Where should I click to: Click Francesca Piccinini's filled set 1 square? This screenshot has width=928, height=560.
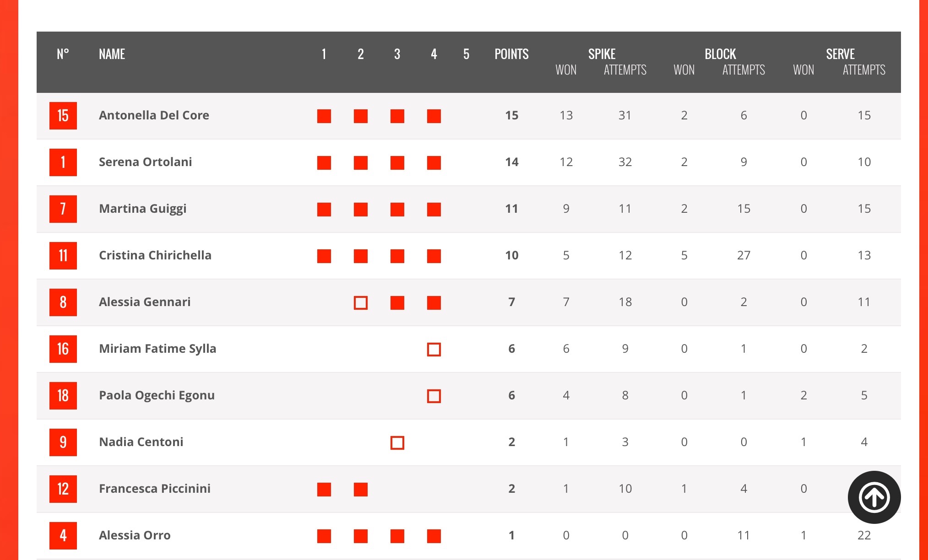[324, 490]
